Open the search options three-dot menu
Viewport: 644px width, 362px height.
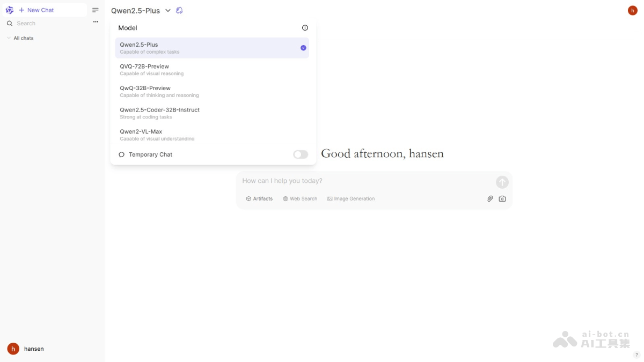click(x=96, y=22)
